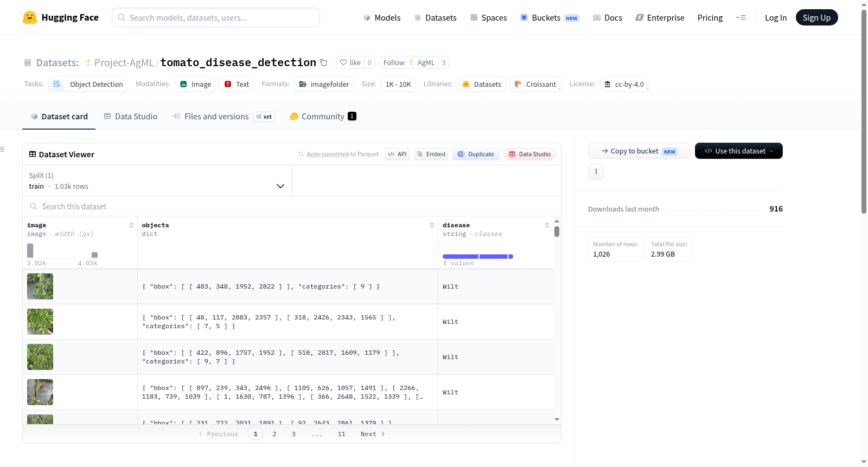Expand the train split dropdown

pyautogui.click(x=157, y=181)
